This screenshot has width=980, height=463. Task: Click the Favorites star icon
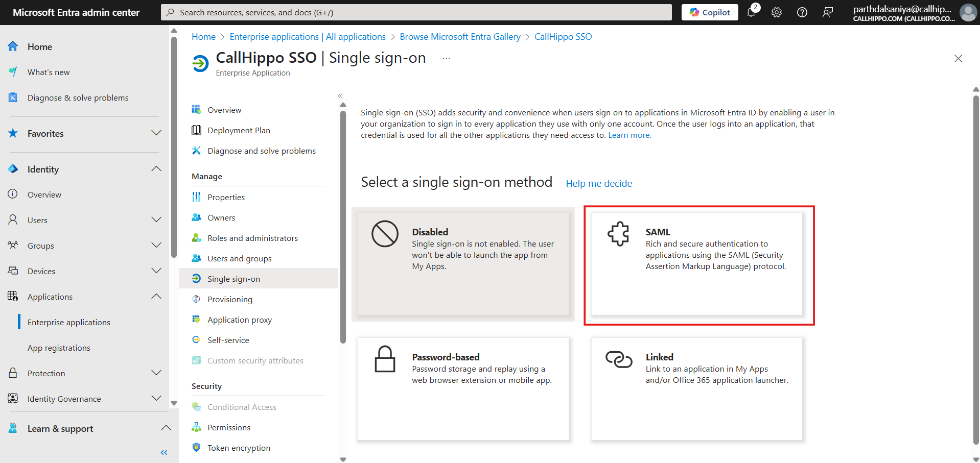pos(13,133)
